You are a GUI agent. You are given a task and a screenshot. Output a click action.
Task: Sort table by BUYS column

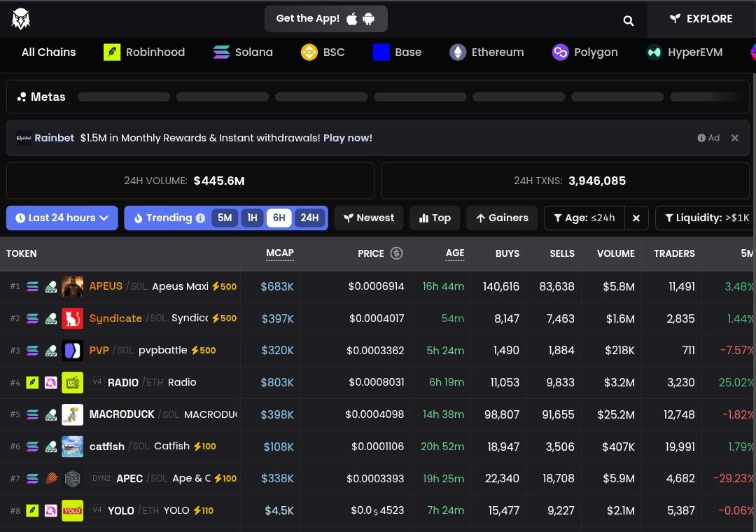(507, 253)
